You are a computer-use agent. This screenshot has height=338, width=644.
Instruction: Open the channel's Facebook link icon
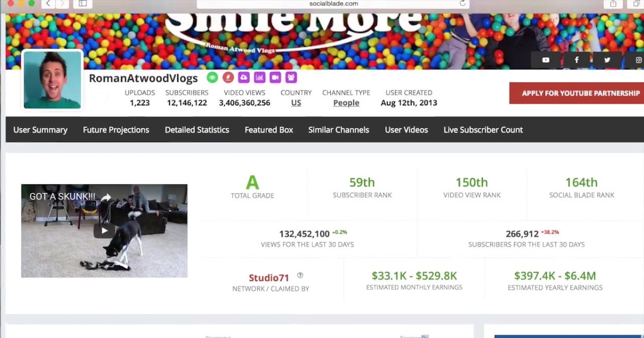[x=576, y=60]
